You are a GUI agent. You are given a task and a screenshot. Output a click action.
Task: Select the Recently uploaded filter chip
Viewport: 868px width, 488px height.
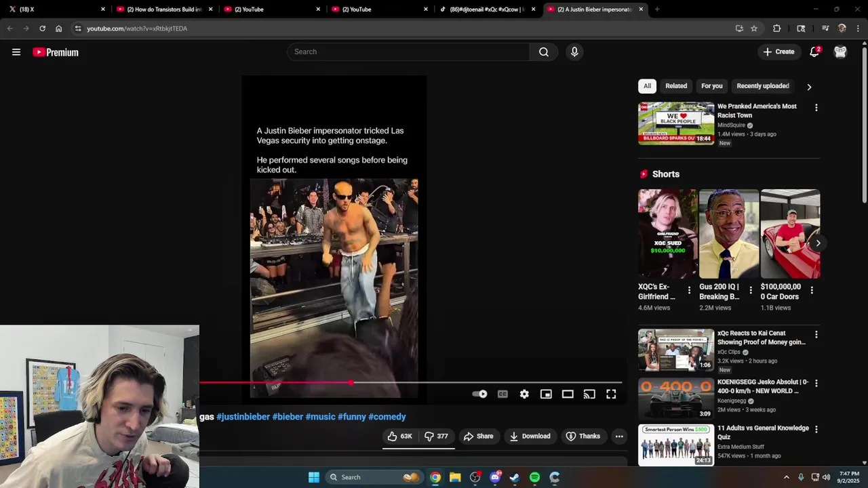click(x=763, y=86)
